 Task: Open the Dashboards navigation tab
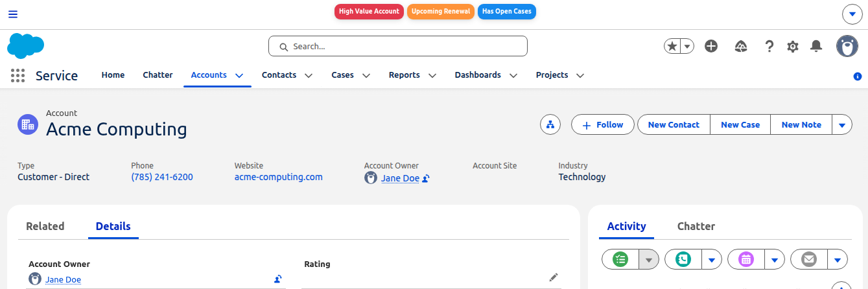point(478,75)
